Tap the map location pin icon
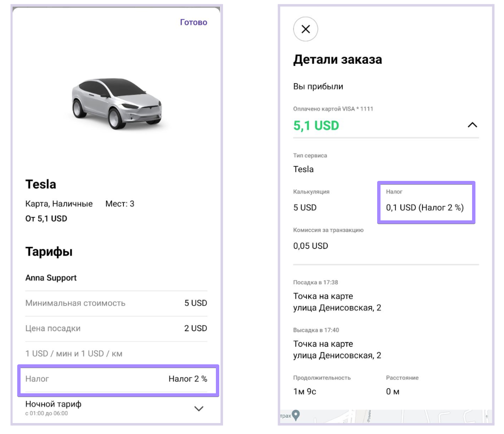 [296, 415]
